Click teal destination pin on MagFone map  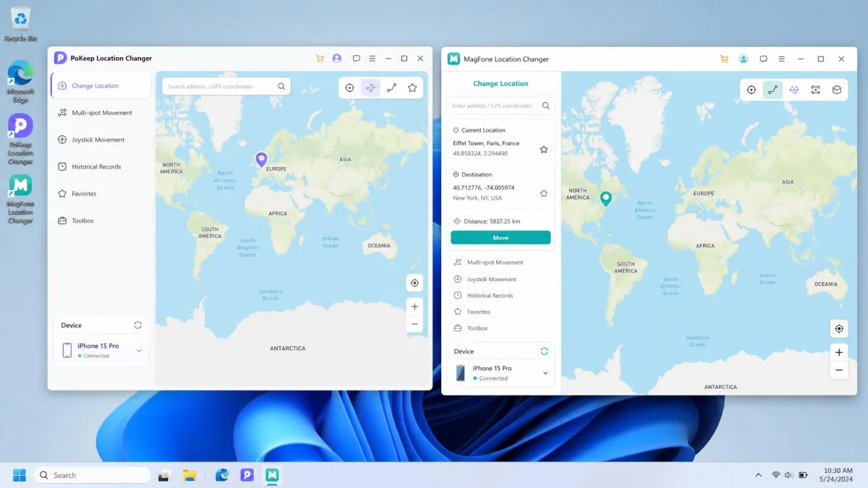pos(606,198)
